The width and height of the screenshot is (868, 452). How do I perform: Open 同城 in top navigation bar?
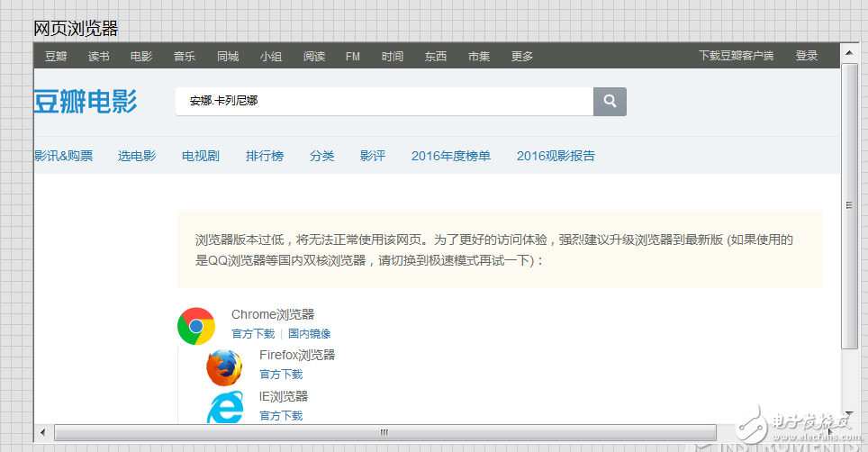click(x=228, y=56)
